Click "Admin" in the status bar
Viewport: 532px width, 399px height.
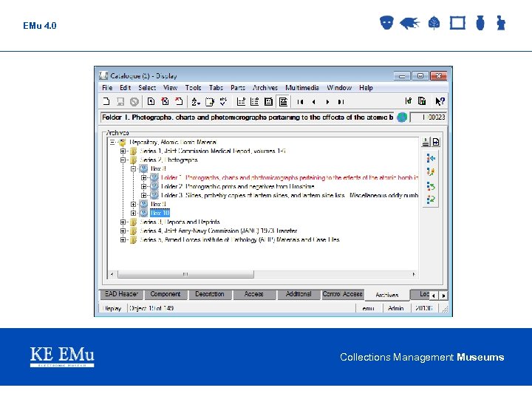pyautogui.click(x=395, y=308)
